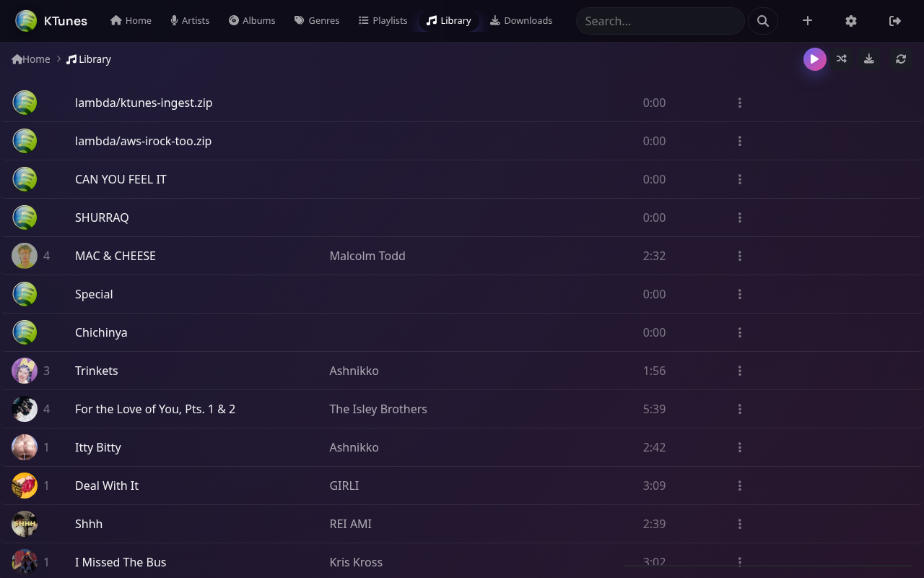Play the library with purple play button
Viewport: 924px width, 578px height.
coord(815,59)
